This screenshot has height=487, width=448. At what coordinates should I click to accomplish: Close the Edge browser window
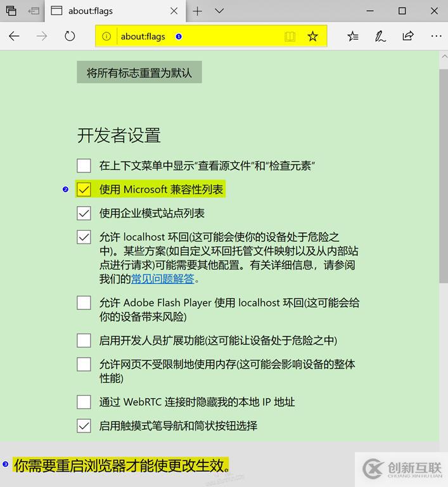click(x=434, y=11)
